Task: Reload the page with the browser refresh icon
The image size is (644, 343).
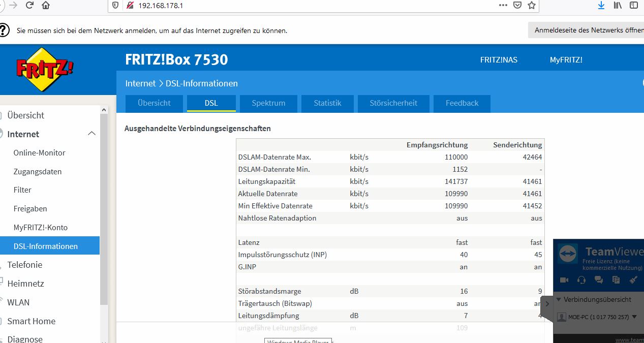Action: coord(29,5)
